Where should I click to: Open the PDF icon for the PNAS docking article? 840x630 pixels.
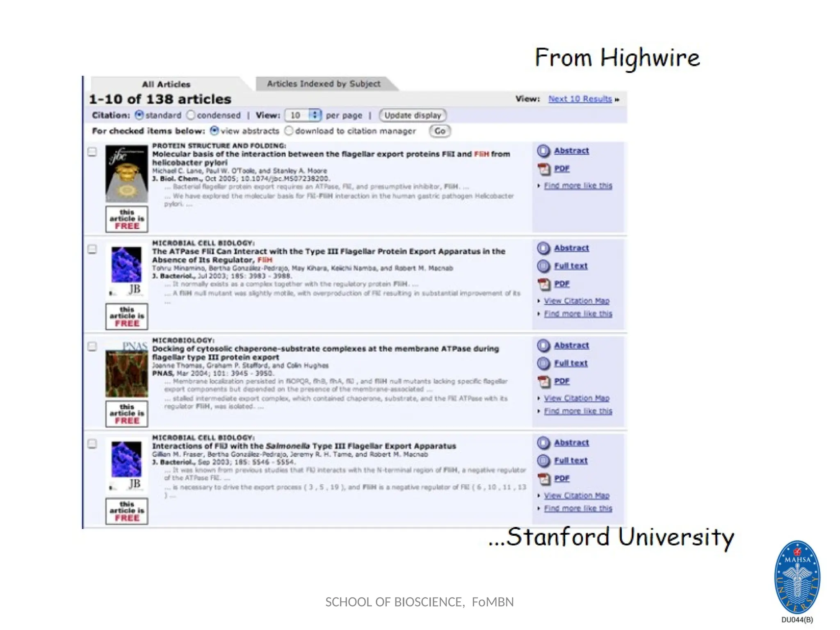pos(544,381)
